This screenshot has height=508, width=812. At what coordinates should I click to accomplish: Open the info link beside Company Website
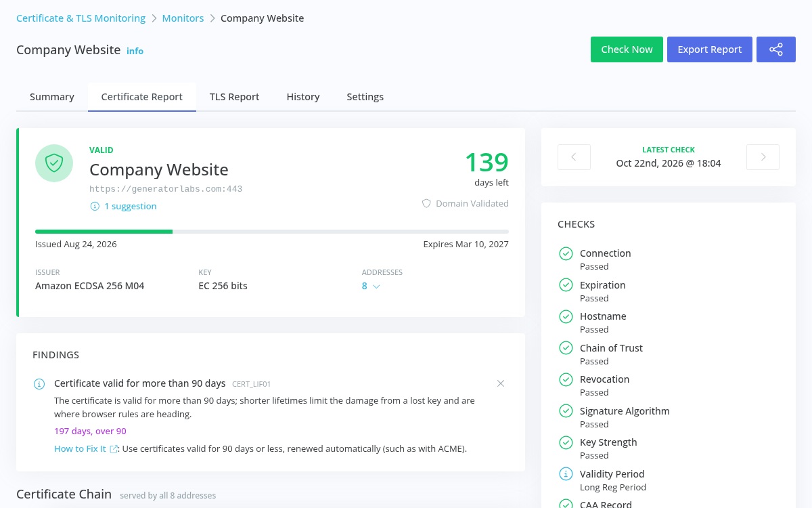(x=135, y=51)
